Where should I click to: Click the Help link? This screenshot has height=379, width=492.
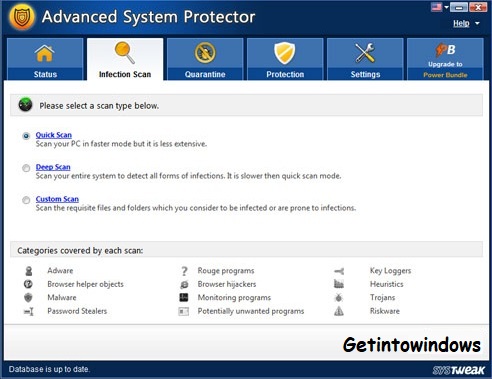pos(461,23)
